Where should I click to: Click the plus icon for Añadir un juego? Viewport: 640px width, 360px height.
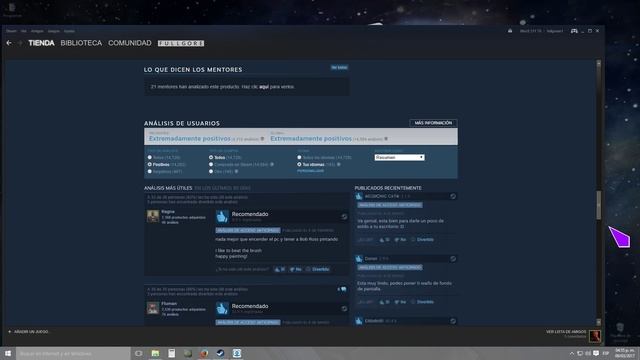click(9, 332)
